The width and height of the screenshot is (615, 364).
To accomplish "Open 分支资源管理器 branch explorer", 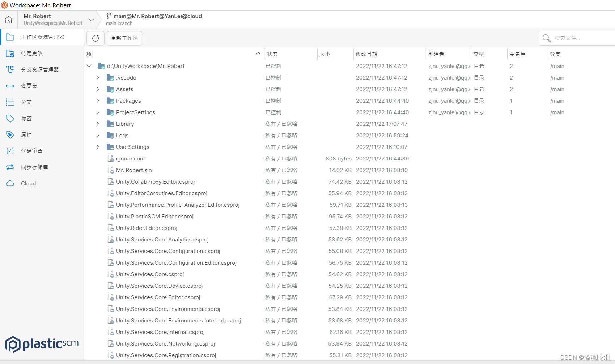I will coord(42,69).
